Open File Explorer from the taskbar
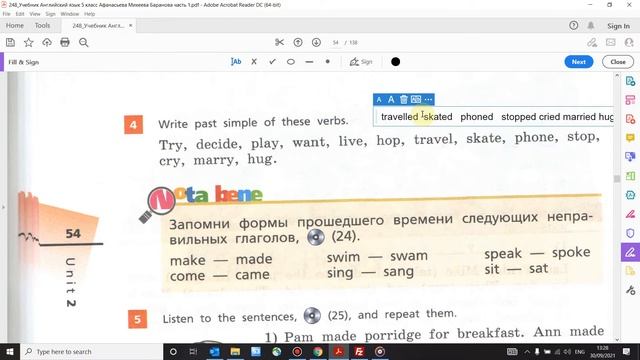 (x=235, y=351)
